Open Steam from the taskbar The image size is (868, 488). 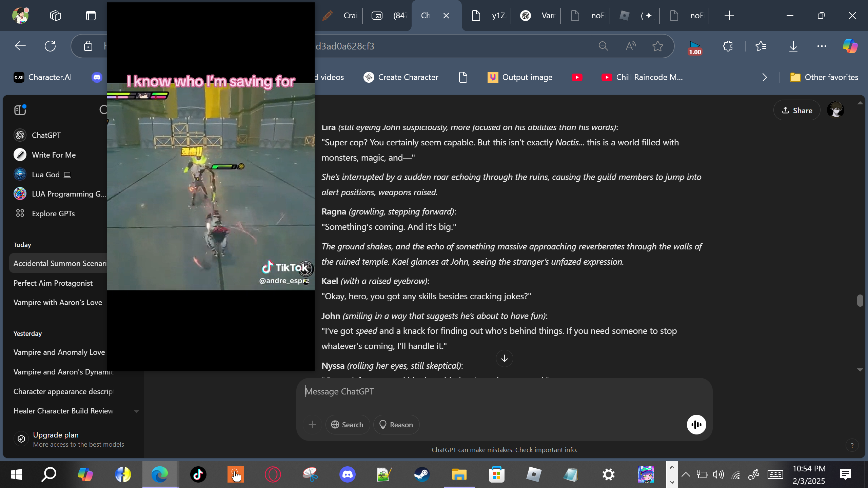click(x=422, y=474)
